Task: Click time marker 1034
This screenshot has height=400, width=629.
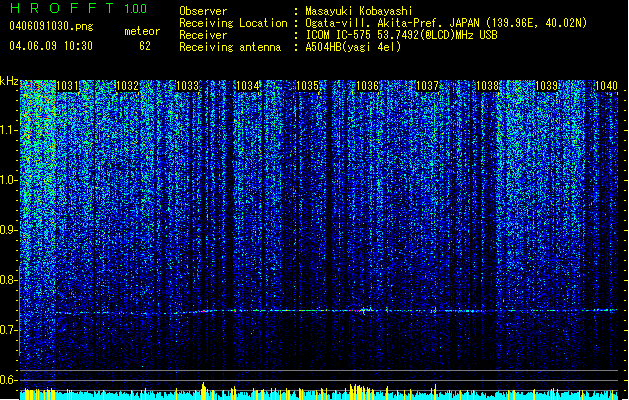Action: [248, 86]
